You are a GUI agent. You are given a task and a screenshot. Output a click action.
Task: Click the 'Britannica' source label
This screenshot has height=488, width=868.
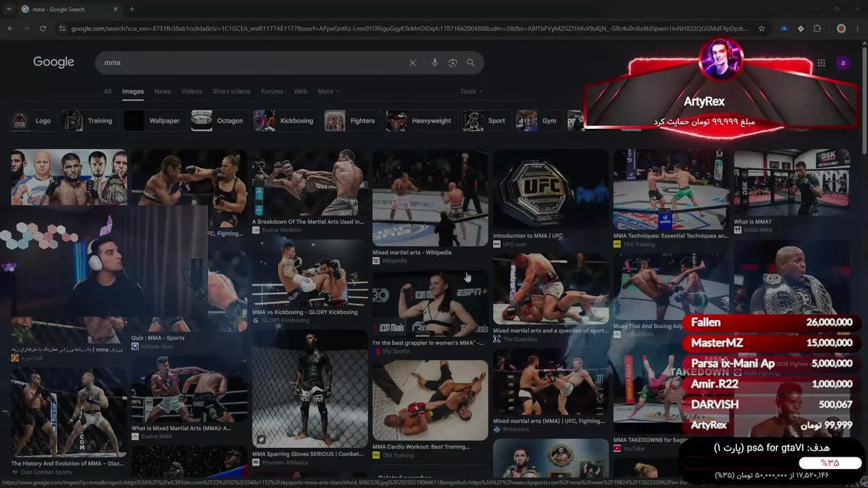[x=515, y=429]
